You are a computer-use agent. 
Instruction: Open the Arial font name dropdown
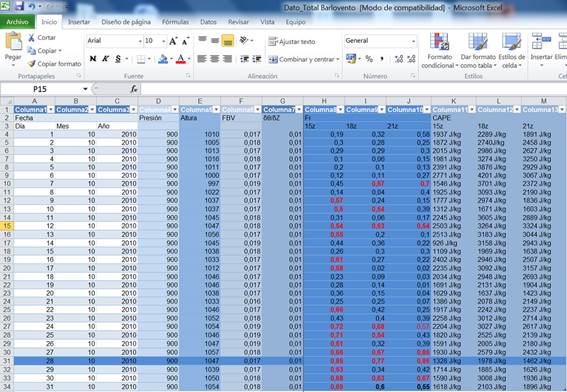coord(140,41)
